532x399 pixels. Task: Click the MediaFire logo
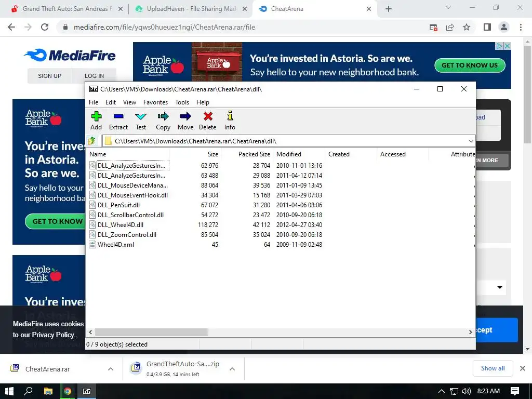[70, 55]
